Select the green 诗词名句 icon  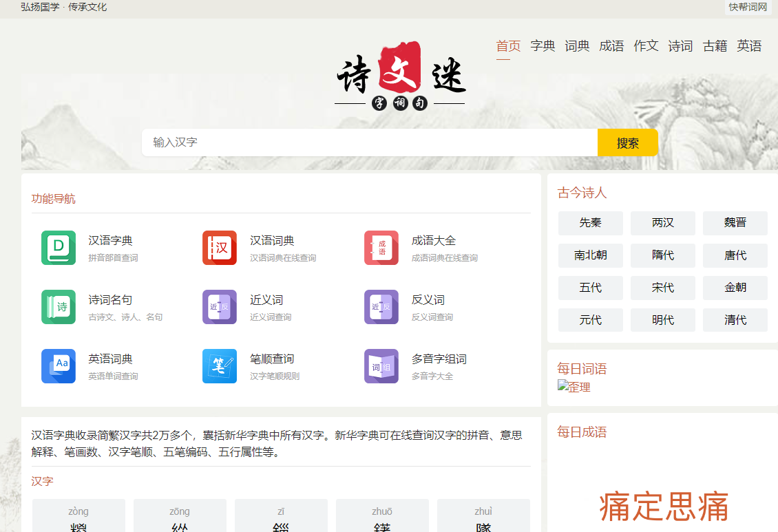(x=59, y=307)
